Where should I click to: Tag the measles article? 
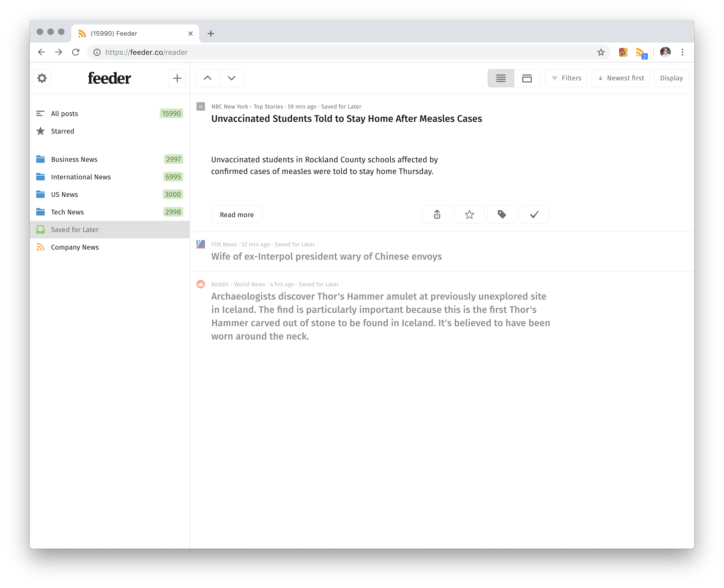502,214
